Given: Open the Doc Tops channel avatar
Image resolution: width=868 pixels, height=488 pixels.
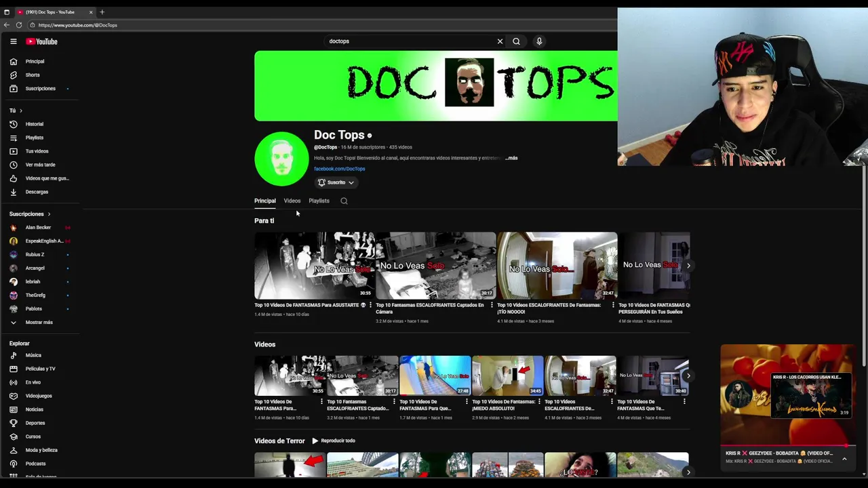Looking at the screenshot, I should click(281, 159).
